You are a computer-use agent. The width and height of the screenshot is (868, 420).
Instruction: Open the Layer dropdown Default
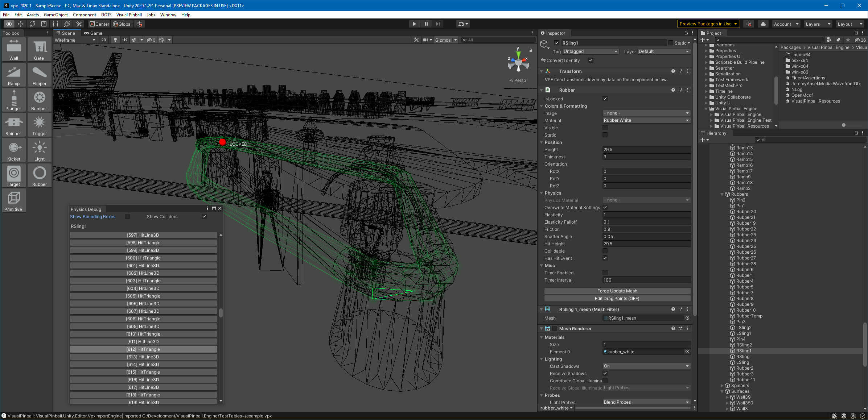(664, 51)
